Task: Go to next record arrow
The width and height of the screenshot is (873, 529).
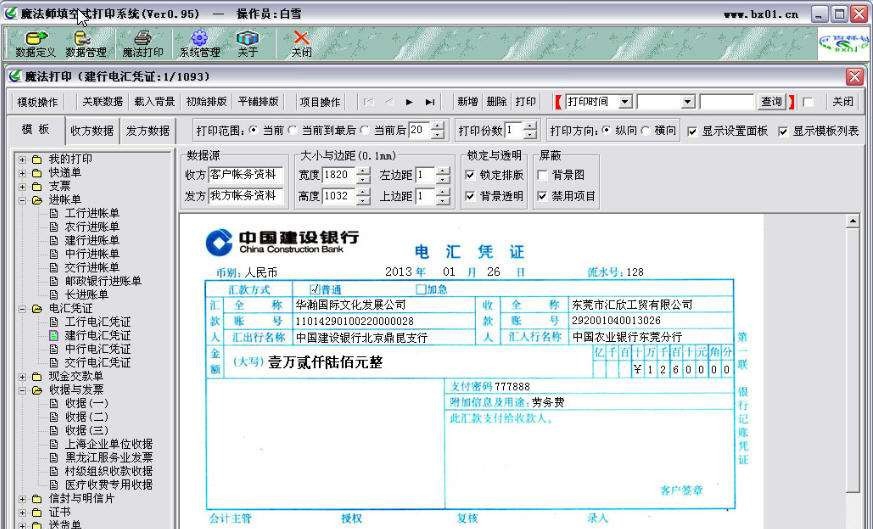Action: point(409,102)
